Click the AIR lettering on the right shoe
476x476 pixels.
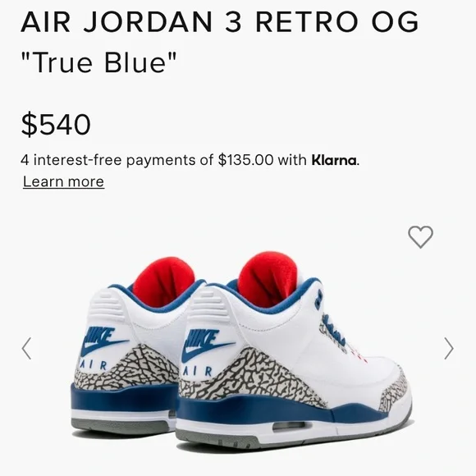(x=197, y=371)
